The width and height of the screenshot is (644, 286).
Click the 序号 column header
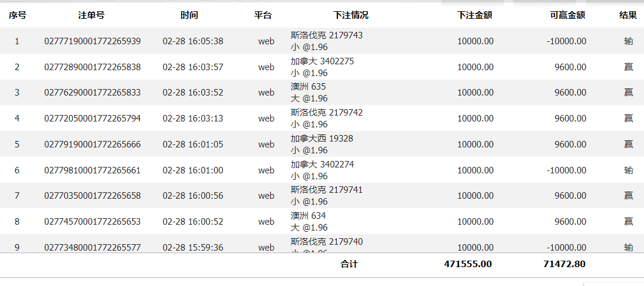click(17, 15)
